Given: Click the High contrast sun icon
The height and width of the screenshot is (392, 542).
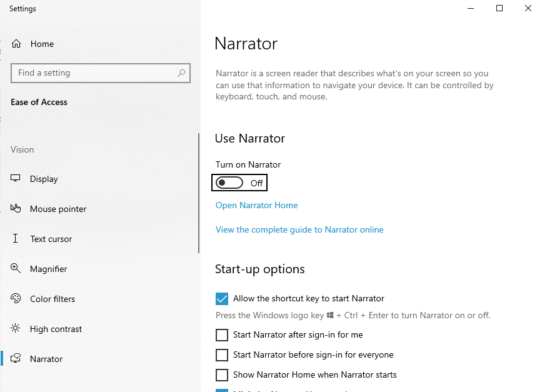Looking at the screenshot, I should coord(15,329).
